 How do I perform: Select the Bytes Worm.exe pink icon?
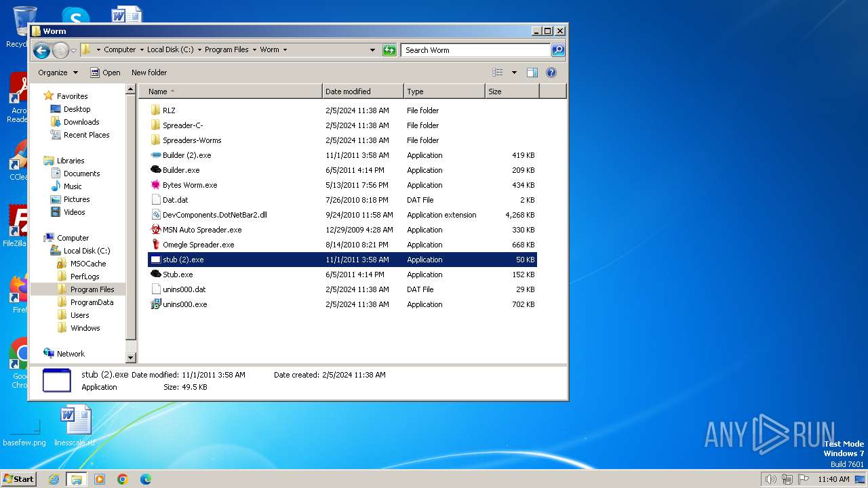point(155,185)
